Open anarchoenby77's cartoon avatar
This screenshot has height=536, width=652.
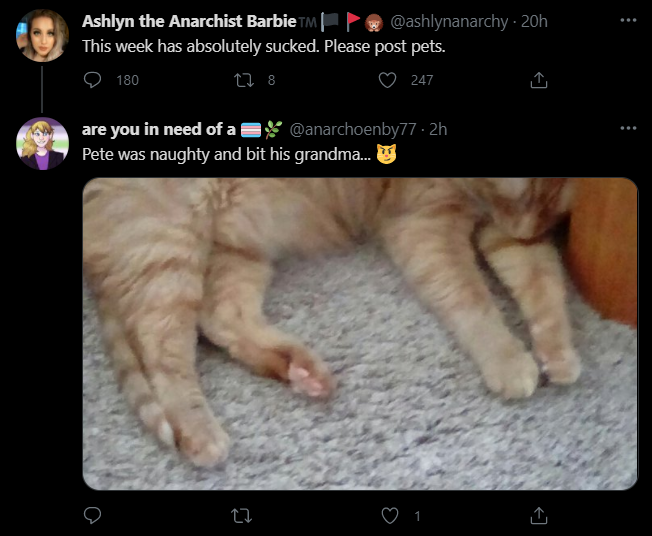click(42, 143)
